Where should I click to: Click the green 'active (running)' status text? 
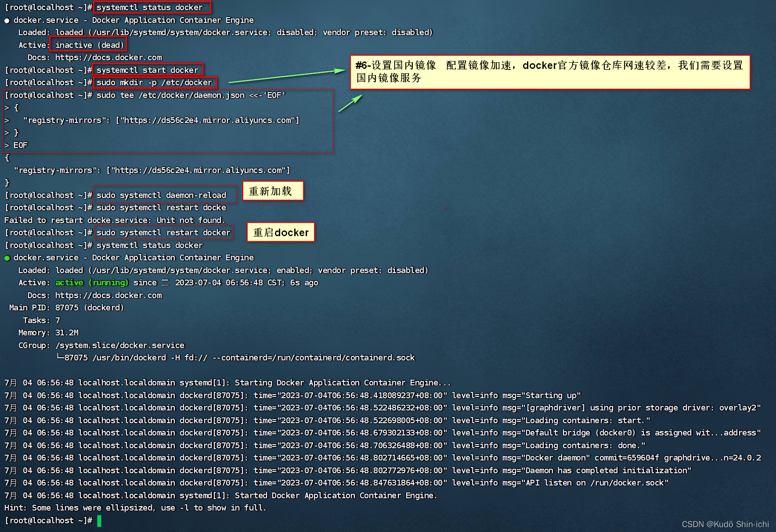92,282
